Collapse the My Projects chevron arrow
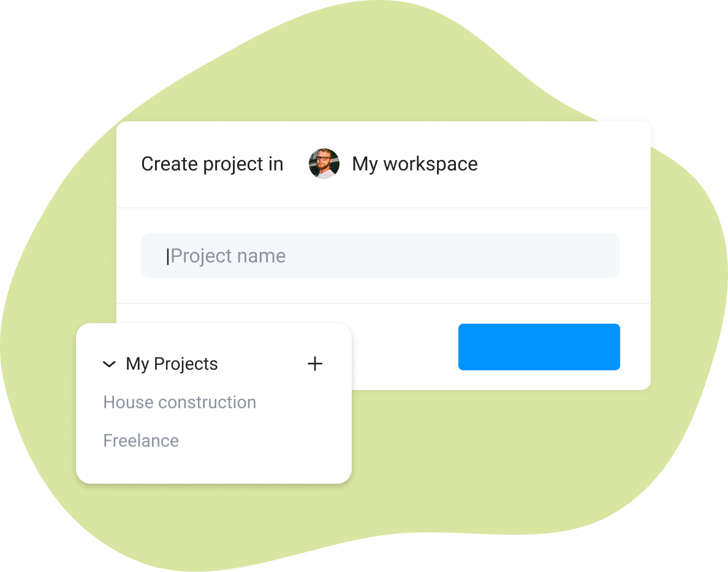728x572 pixels. [109, 364]
